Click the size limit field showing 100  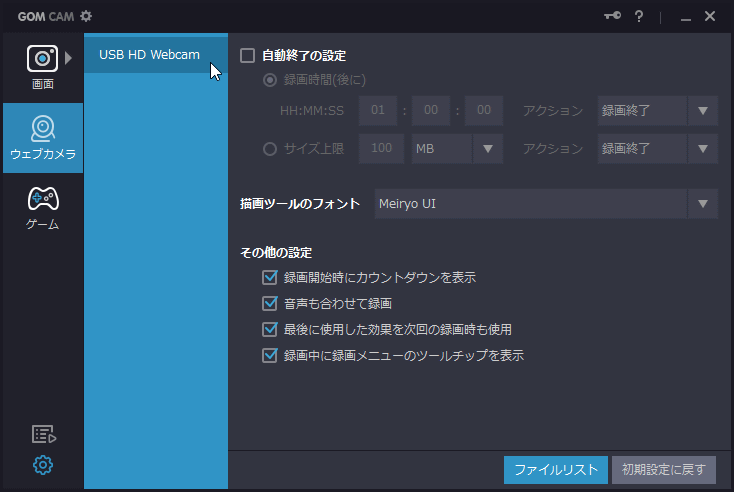[382, 149]
